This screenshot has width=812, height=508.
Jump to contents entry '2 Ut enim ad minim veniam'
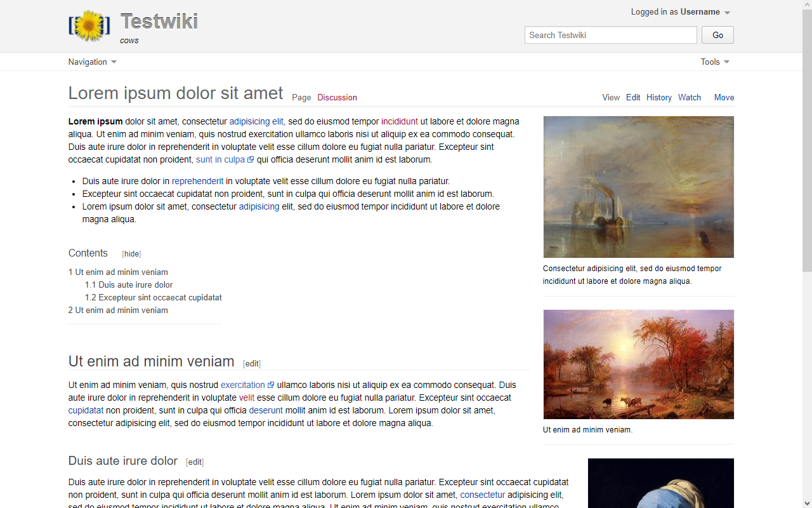[x=118, y=310]
